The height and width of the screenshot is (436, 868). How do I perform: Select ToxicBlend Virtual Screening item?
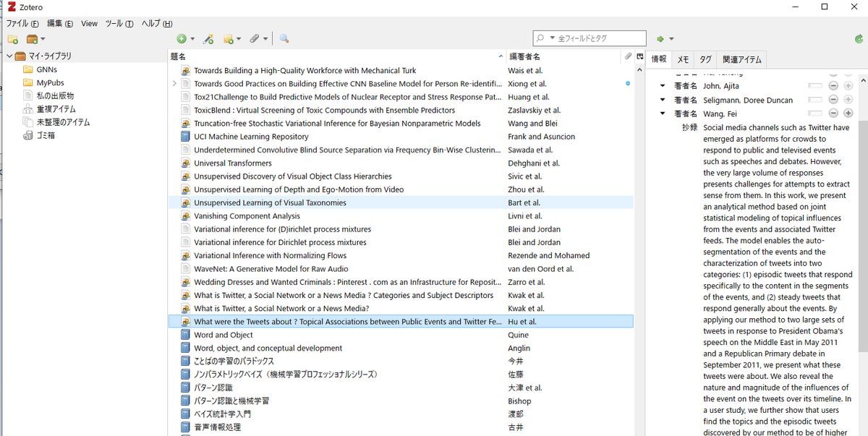point(401,110)
